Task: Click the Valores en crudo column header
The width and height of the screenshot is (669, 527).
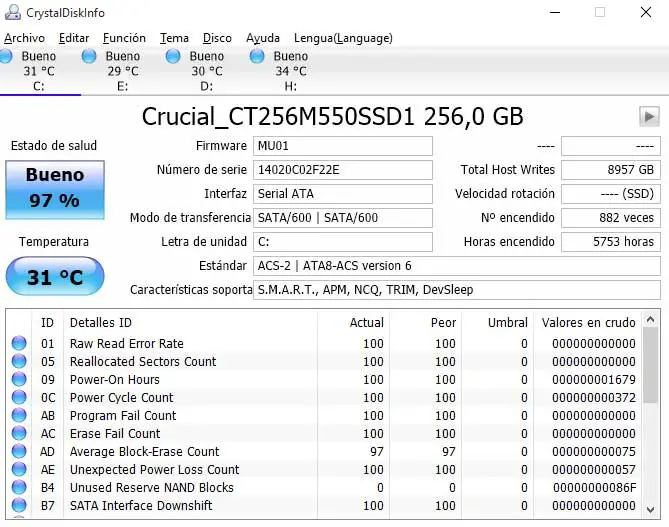Action: click(588, 323)
